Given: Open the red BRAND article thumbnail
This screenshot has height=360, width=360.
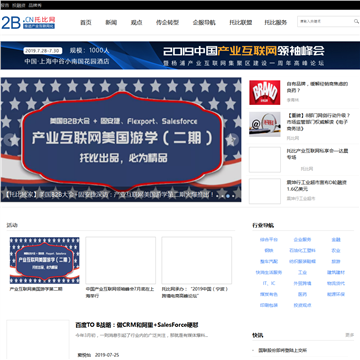Looking at the screenshot, I should 265,92.
